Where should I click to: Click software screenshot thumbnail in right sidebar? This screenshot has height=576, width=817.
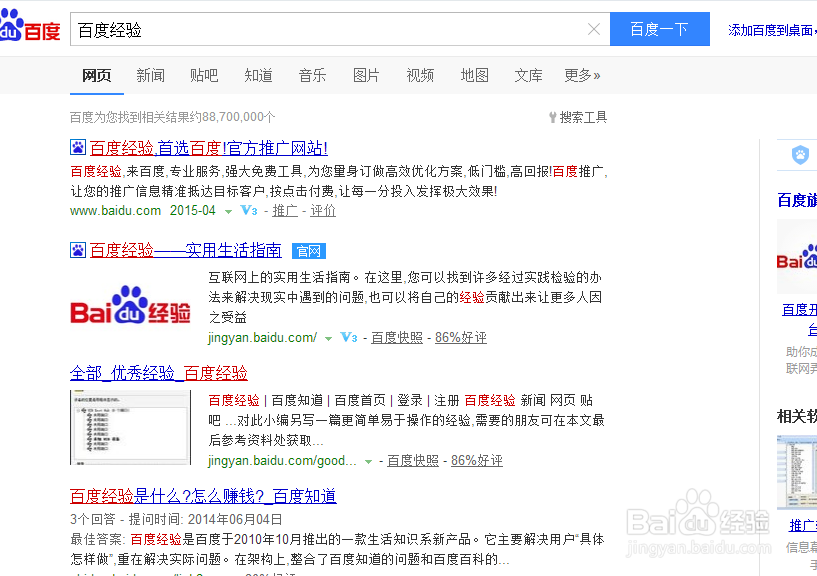pos(797,473)
